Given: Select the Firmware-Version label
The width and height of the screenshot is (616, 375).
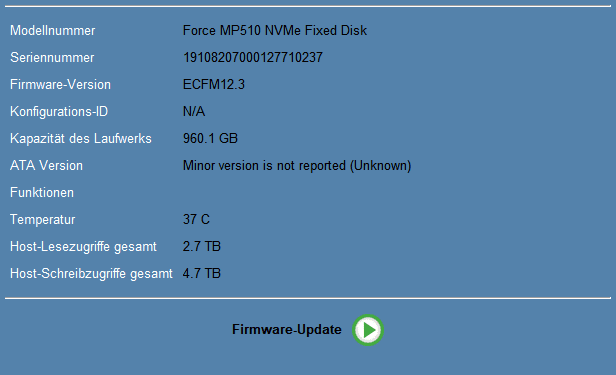Looking at the screenshot, I should click(x=60, y=85).
